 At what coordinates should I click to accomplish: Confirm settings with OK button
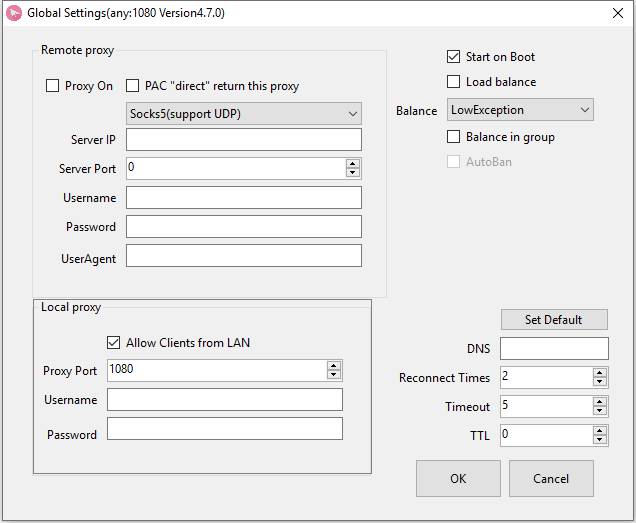click(458, 478)
